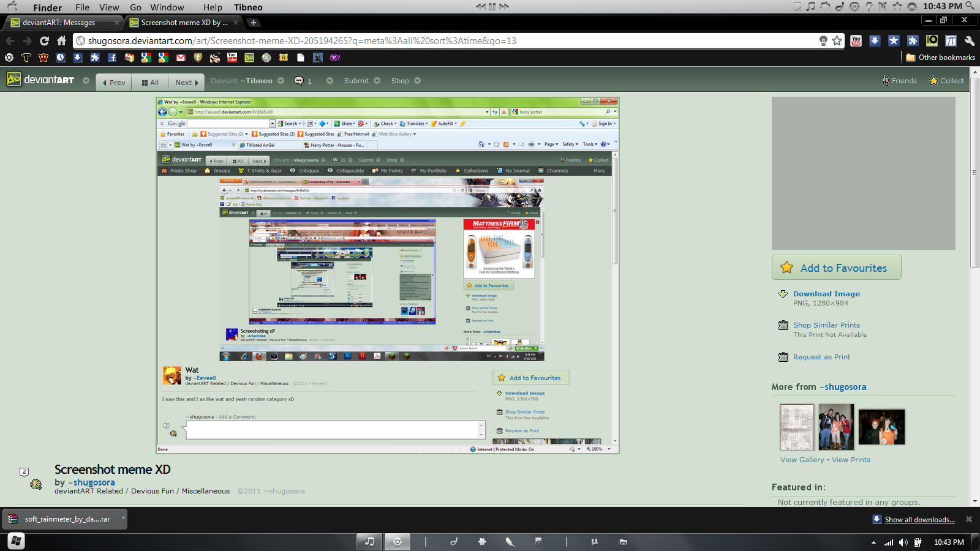Image resolution: width=980 pixels, height=551 pixels.
Task: Open the View menu
Action: click(x=109, y=7)
